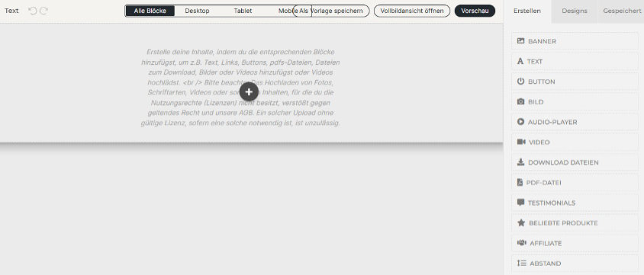Screen dimensions: 644x275
Task: Click the Testimonials speech bubble icon
Action: coord(521,203)
